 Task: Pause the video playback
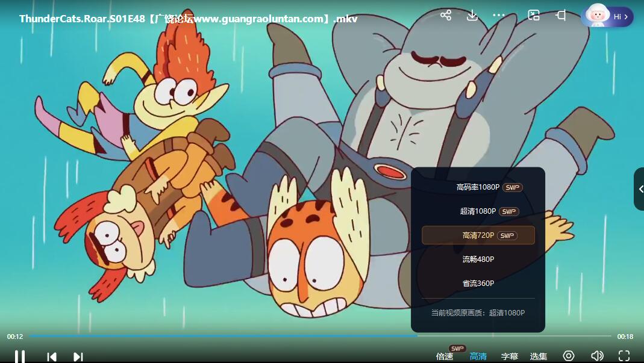point(20,356)
